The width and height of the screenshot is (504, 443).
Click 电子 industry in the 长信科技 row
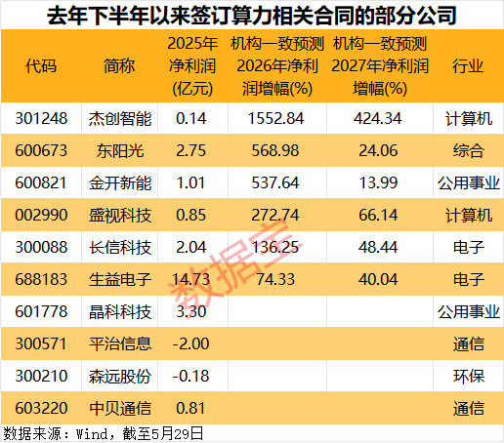point(468,247)
